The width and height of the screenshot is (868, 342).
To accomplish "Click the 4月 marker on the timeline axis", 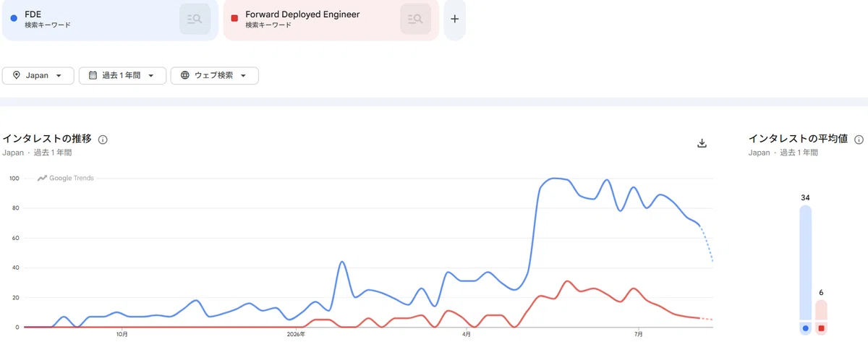I will point(467,335).
